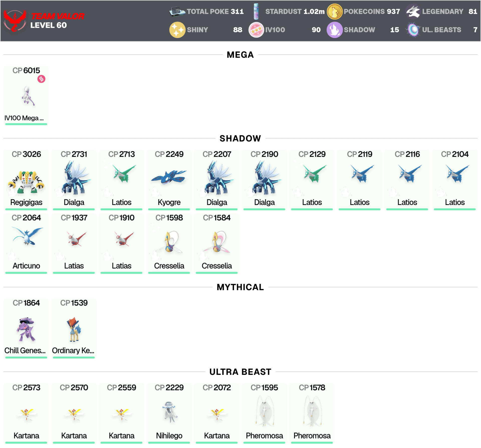This screenshot has height=448, width=481.
Task: Click the LEVEL 60 text
Action: pos(49,25)
